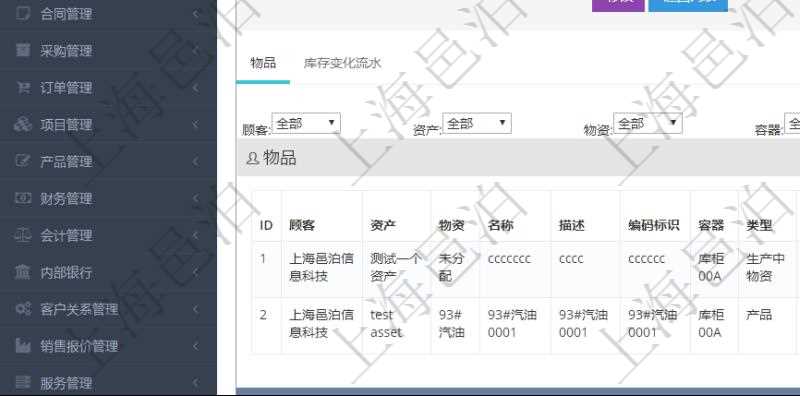Viewport: 800px width, 396px height.
Task: Open the 顾客 filter dropdown
Action: (306, 123)
